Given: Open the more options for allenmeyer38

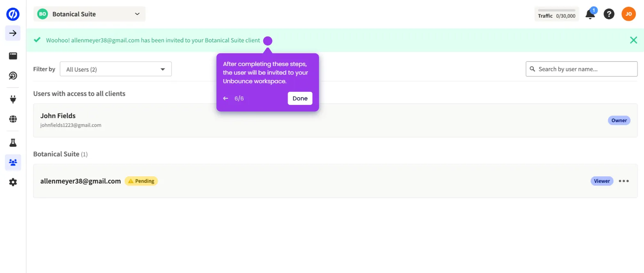Looking at the screenshot, I should point(623,181).
